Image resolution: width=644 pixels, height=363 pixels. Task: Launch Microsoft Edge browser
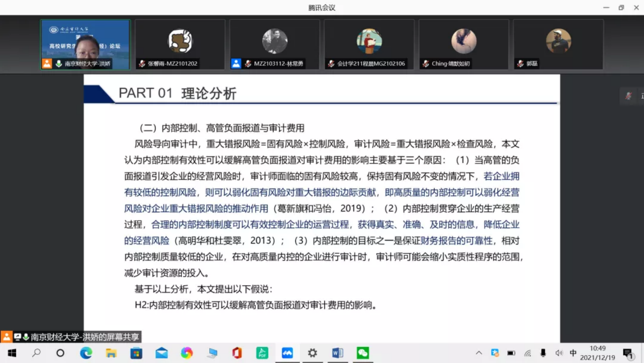pos(86,353)
